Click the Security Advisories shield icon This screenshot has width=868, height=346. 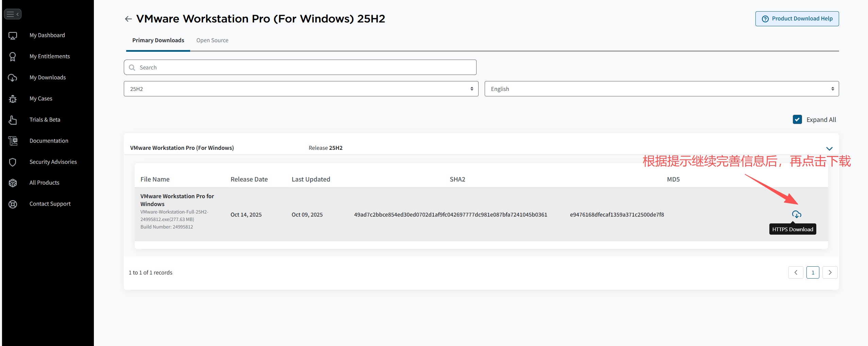(13, 162)
